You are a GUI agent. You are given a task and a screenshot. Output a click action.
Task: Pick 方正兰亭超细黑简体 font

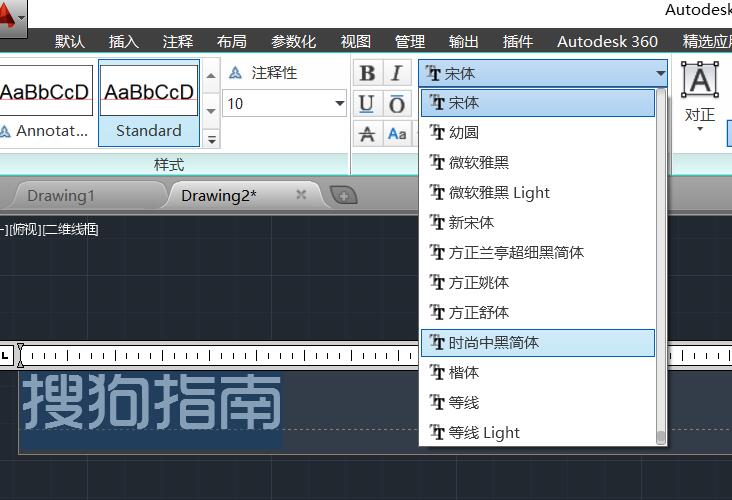click(538, 253)
